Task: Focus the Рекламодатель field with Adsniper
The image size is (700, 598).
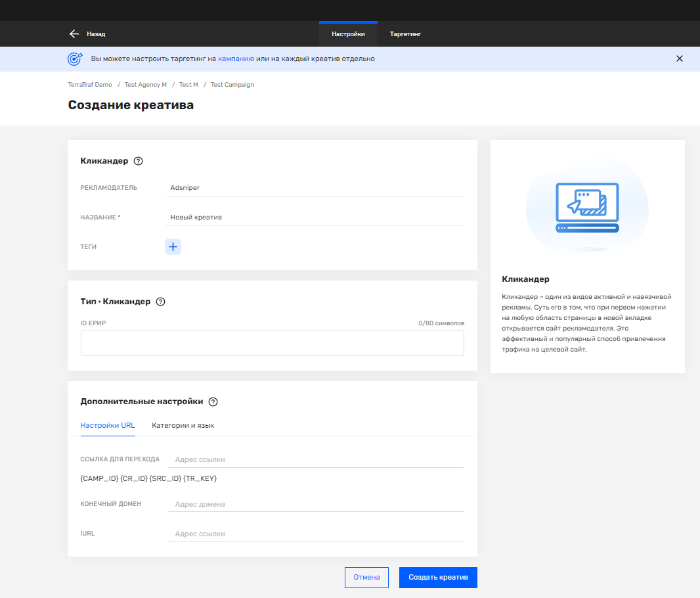Action: 315,187
